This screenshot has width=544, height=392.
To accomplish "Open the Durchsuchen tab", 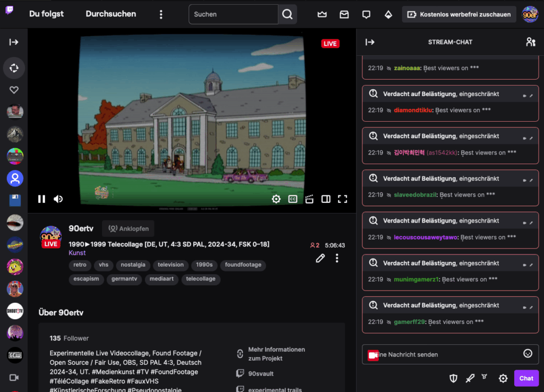I will point(110,14).
